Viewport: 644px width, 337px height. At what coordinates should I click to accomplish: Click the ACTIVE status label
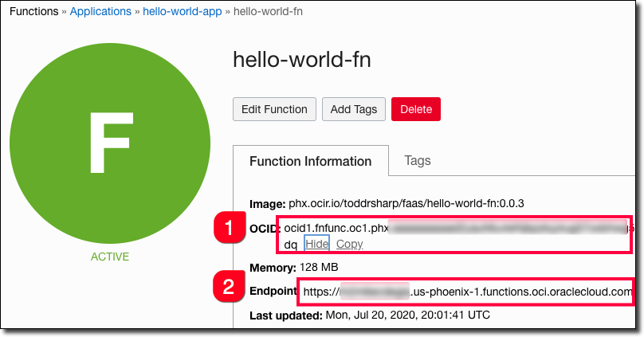point(109,257)
